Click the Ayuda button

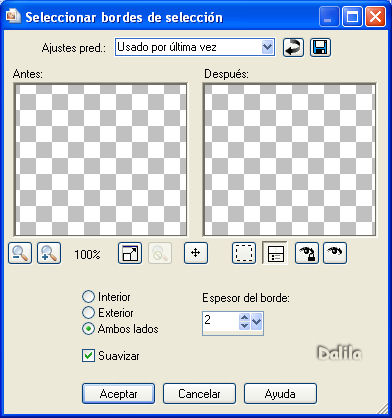(x=280, y=394)
